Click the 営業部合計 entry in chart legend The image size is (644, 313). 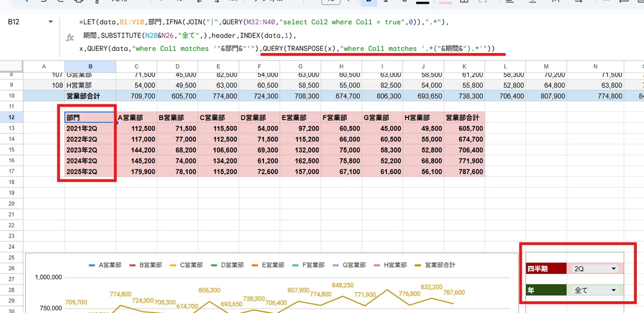(435, 265)
